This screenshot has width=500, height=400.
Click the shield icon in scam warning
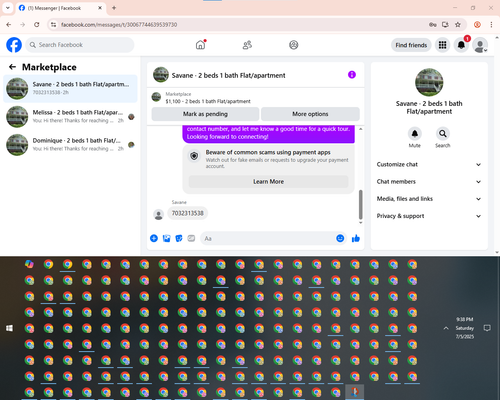[x=194, y=156]
